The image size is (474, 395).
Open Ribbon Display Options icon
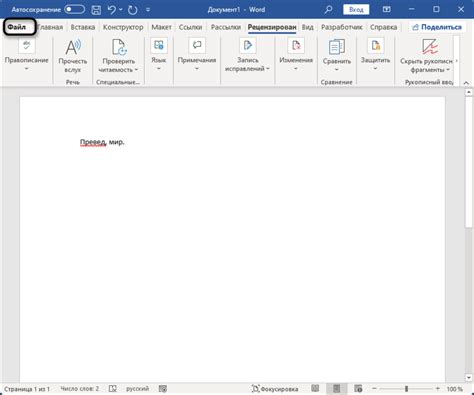[x=386, y=10]
